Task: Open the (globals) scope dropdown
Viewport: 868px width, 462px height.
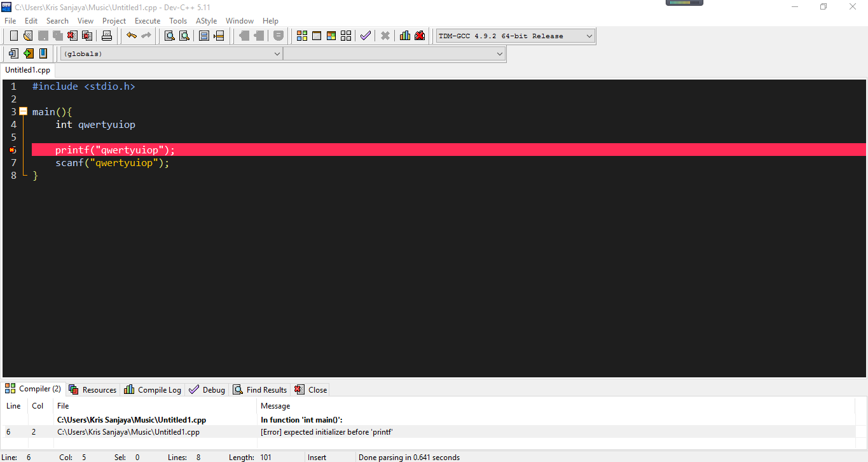Action: (x=171, y=54)
